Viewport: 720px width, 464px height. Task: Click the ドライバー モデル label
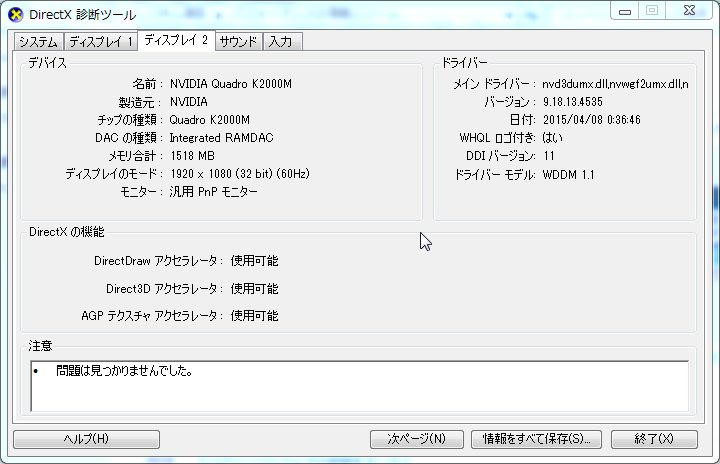click(x=495, y=175)
